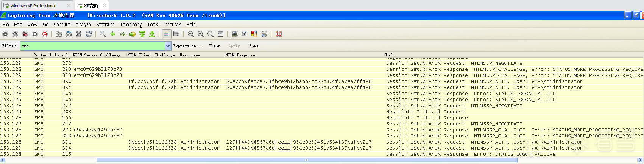Image resolution: width=644 pixels, height=164 pixels.
Task: Open the Statistics menu
Action: (105, 24)
